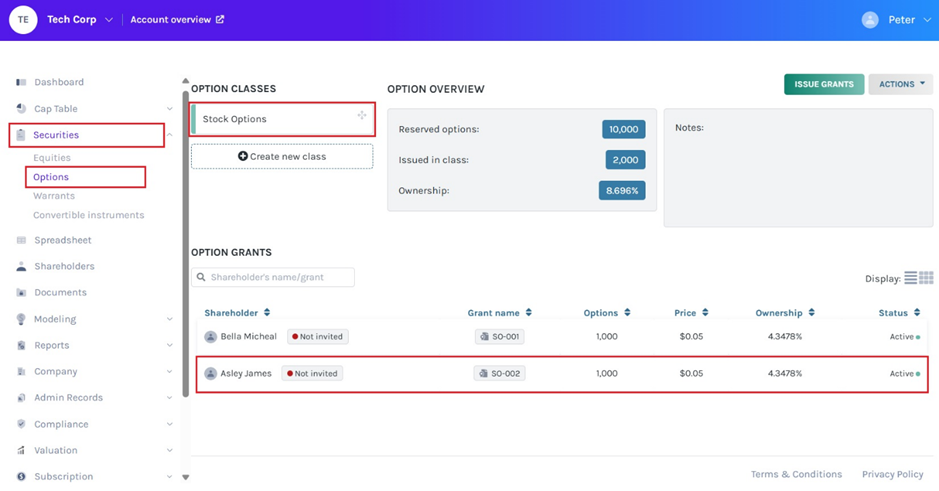Click the Asley James shareholder avatar
This screenshot has height=491, width=939.
coord(211,374)
